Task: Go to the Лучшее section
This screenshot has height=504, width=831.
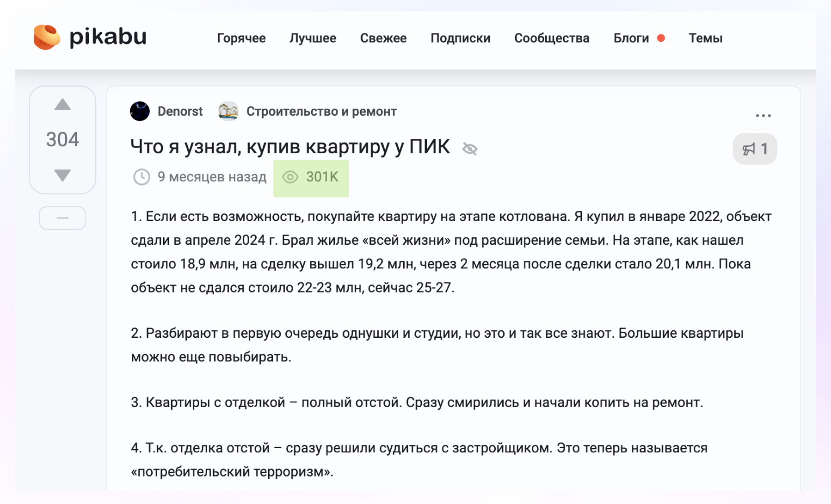Action: pyautogui.click(x=313, y=38)
